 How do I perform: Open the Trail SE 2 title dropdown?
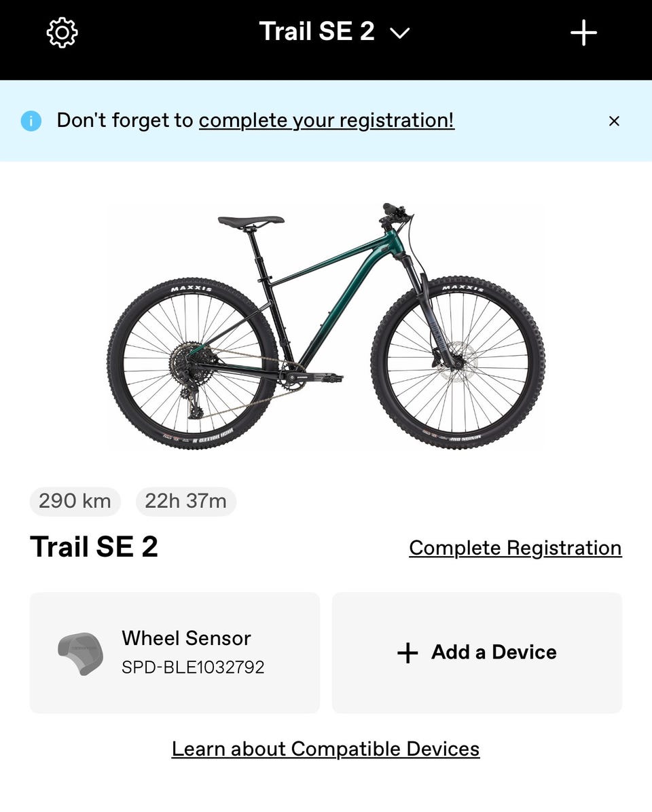click(317, 32)
